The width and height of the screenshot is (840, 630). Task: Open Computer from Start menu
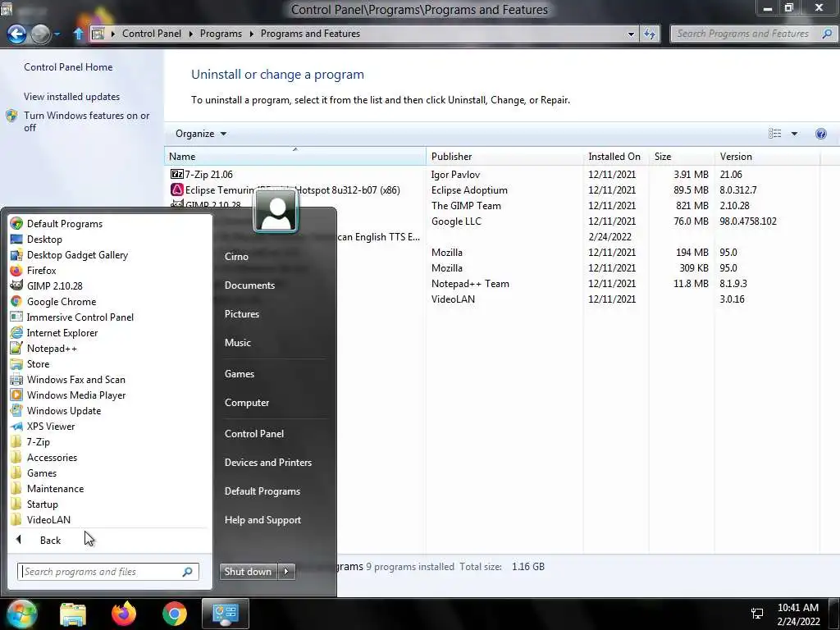(246, 403)
